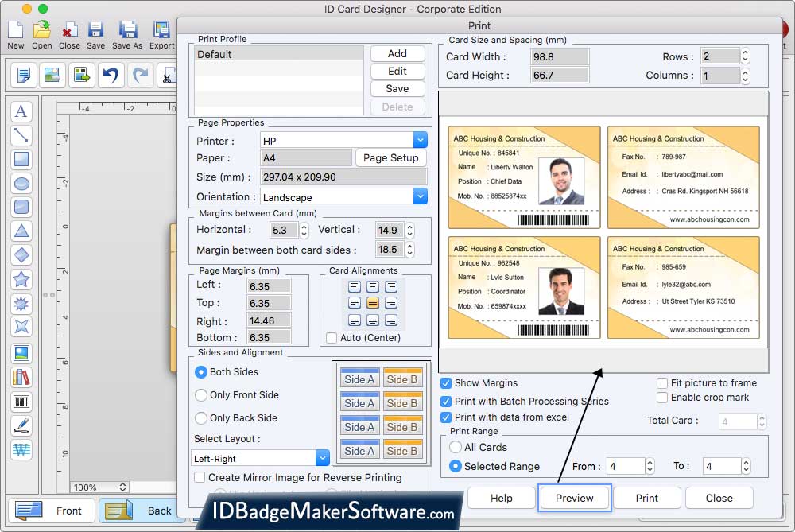Screen dimensions: 795x532
Task: Click the Preview button
Action: click(x=574, y=499)
